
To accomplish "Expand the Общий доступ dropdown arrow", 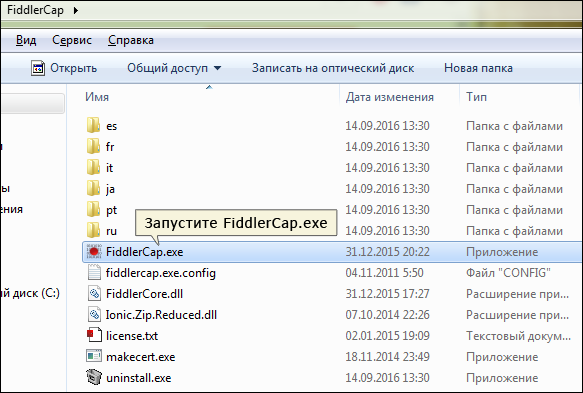I will [218, 68].
